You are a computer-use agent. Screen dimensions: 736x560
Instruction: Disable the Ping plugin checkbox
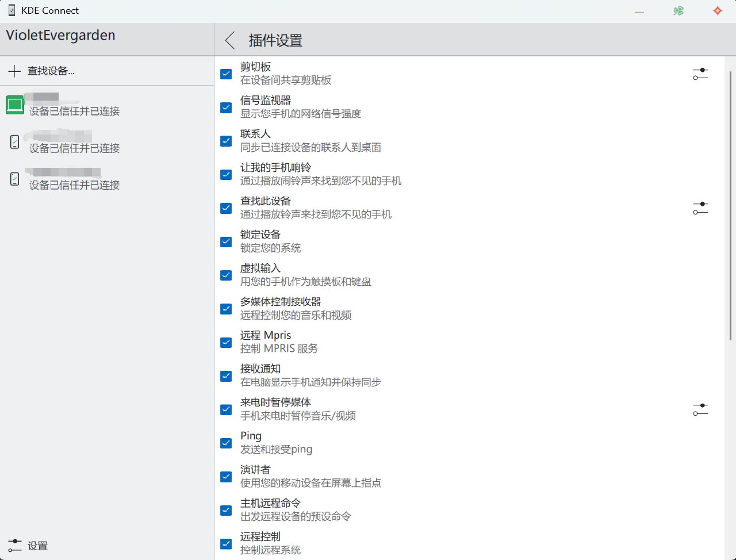[x=227, y=443]
